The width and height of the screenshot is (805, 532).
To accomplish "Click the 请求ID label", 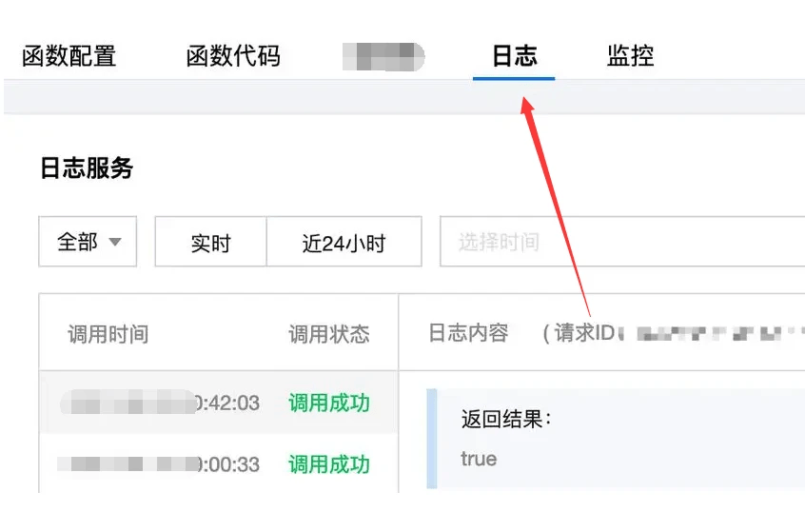I will click(585, 333).
